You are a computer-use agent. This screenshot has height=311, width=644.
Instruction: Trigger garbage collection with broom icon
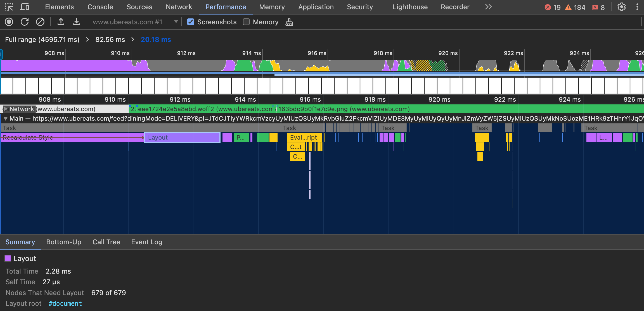click(289, 22)
